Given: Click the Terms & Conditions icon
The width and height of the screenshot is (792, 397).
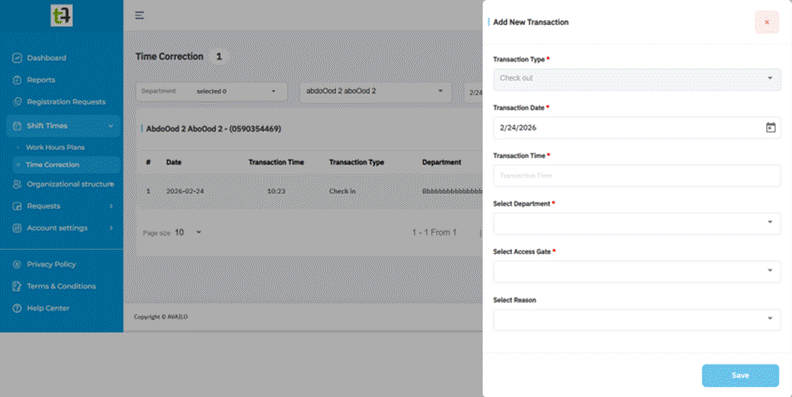Looking at the screenshot, I should coord(17,286).
